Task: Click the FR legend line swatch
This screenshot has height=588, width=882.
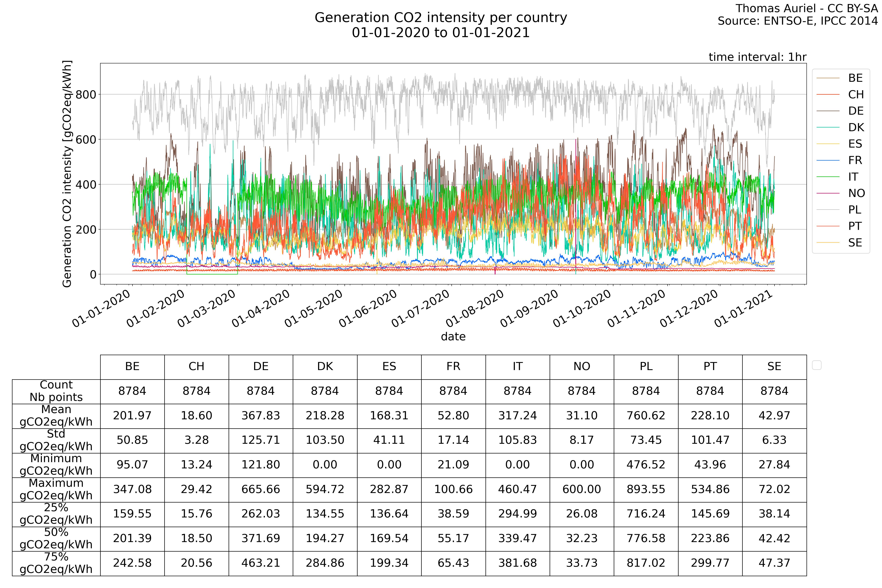Action: [x=828, y=160]
